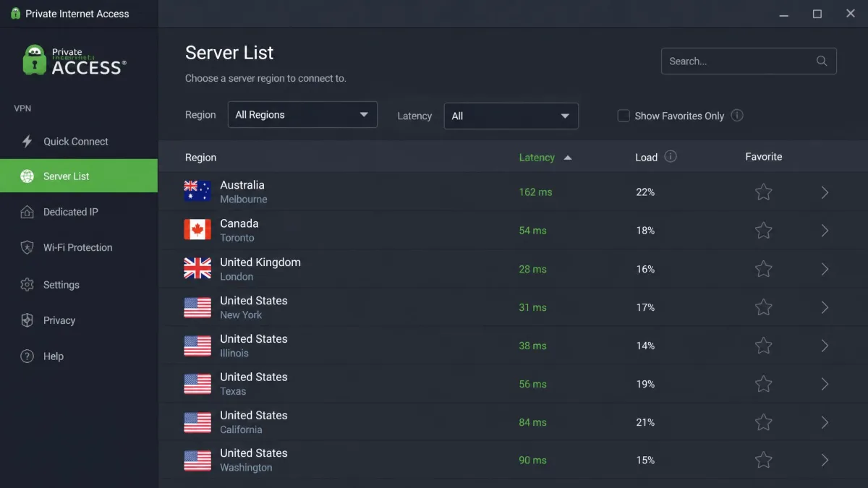
Task: Click the Dedicated IP house icon
Action: coord(27,212)
